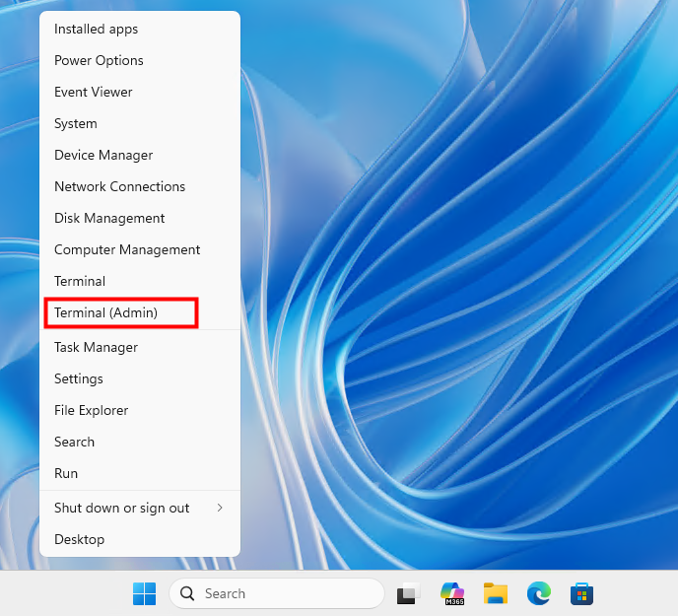678x616 pixels.
Task: Expand Shut down or sign out submenu
Action: pyautogui.click(x=140, y=509)
